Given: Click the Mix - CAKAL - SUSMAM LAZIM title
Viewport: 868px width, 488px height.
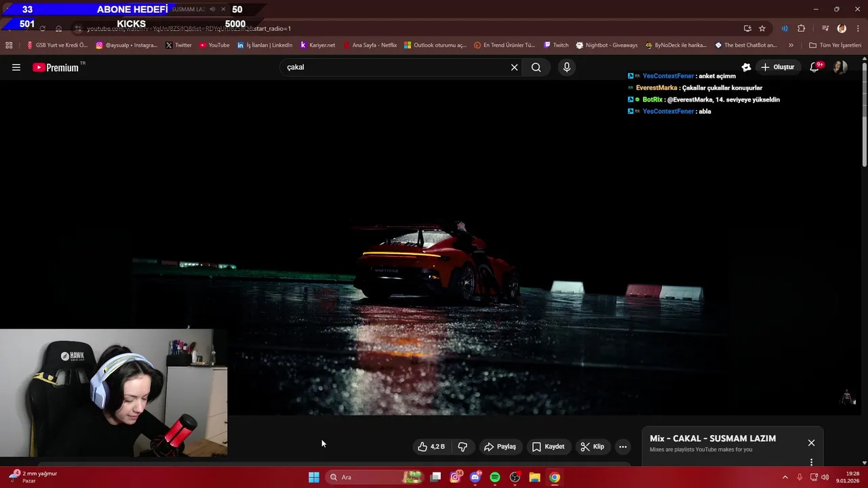Looking at the screenshot, I should (713, 439).
